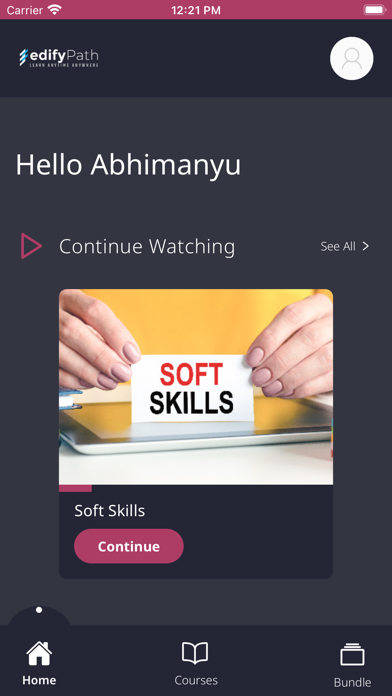Open the user profile avatar icon
The width and height of the screenshot is (392, 696).
[352, 59]
